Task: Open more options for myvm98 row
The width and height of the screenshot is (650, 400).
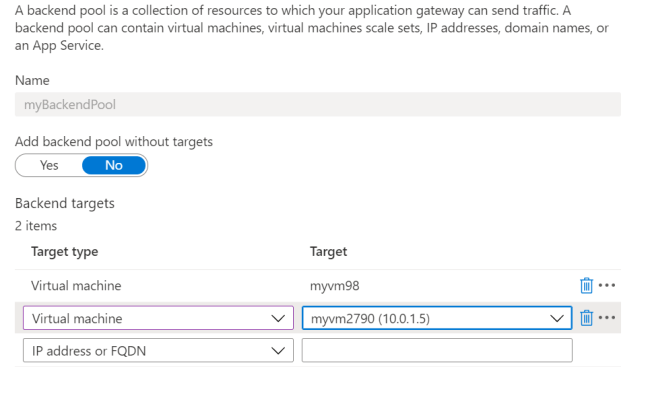Action: pos(607,285)
